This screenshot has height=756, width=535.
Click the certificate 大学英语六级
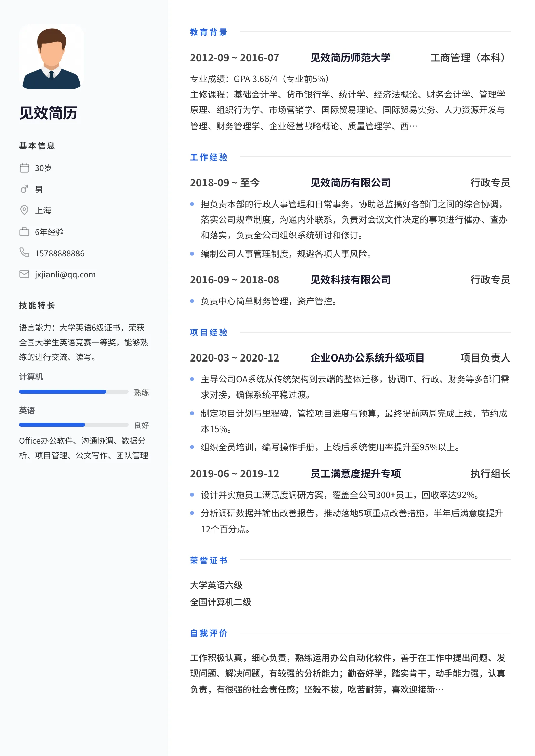tap(216, 585)
